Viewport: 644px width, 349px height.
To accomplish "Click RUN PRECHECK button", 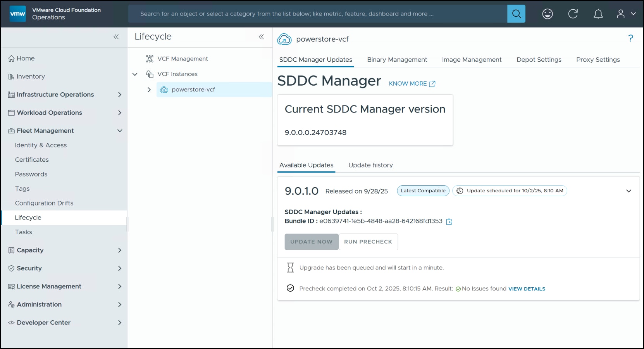I will 368,242.
